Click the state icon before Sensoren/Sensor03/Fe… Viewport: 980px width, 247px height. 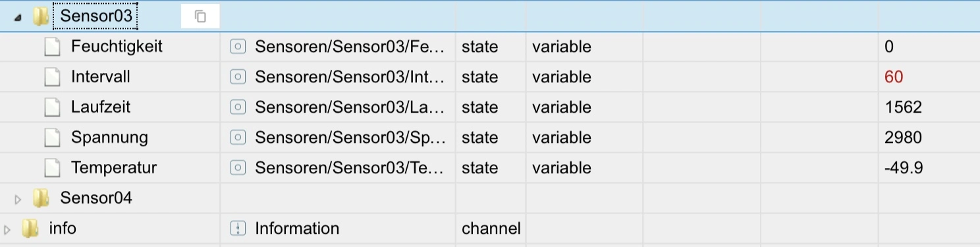click(x=238, y=47)
